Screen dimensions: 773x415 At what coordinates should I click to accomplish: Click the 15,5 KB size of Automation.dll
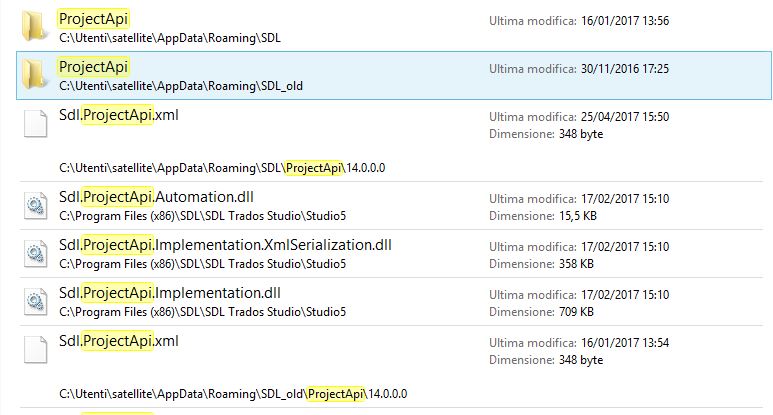click(577, 216)
